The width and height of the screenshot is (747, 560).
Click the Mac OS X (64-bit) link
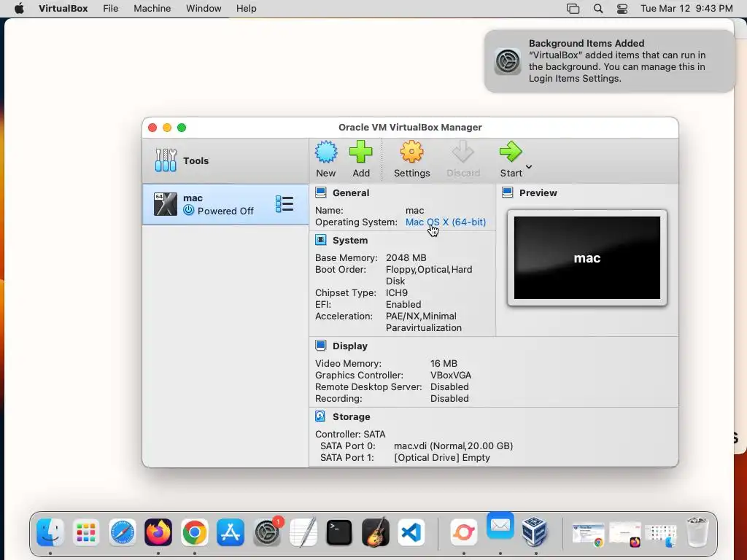446,222
